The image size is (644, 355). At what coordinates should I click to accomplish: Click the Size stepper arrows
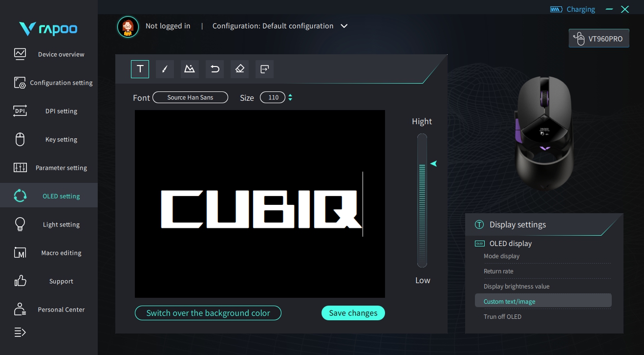coord(290,98)
